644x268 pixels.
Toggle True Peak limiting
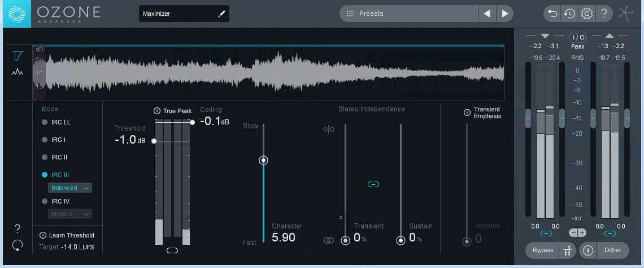tap(157, 111)
